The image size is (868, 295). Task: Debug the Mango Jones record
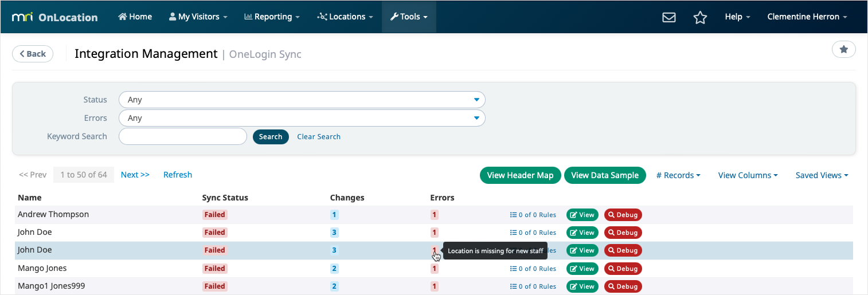point(623,269)
